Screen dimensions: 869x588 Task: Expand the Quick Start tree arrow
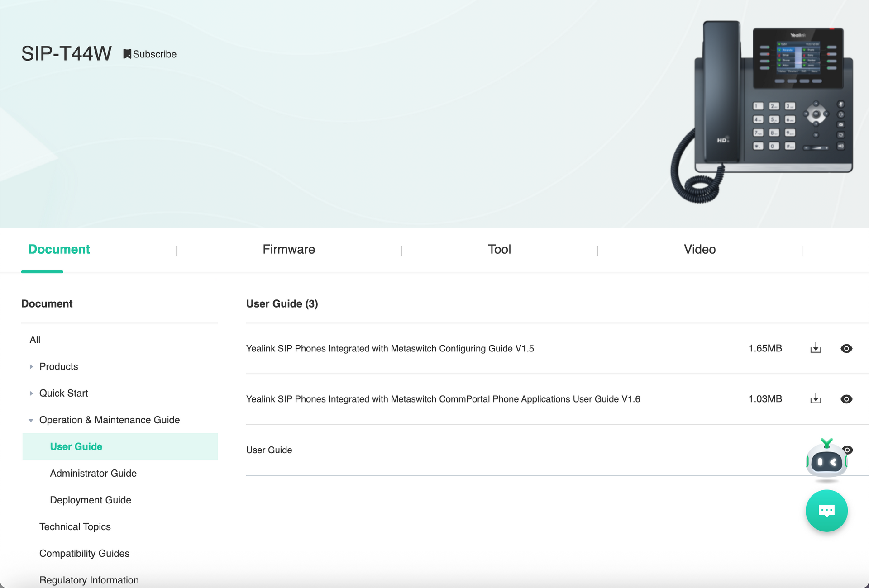point(31,394)
